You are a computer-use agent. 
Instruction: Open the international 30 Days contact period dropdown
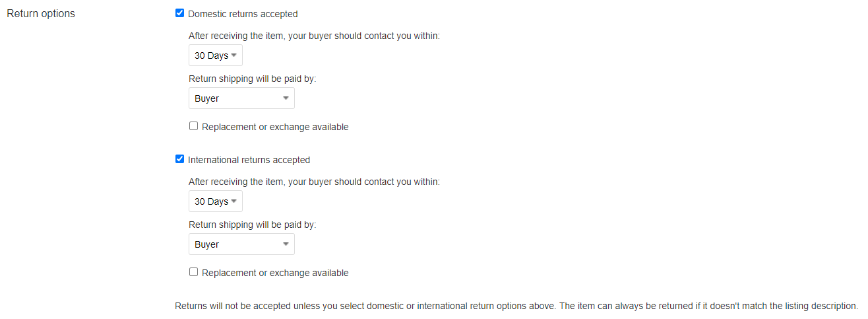click(216, 201)
